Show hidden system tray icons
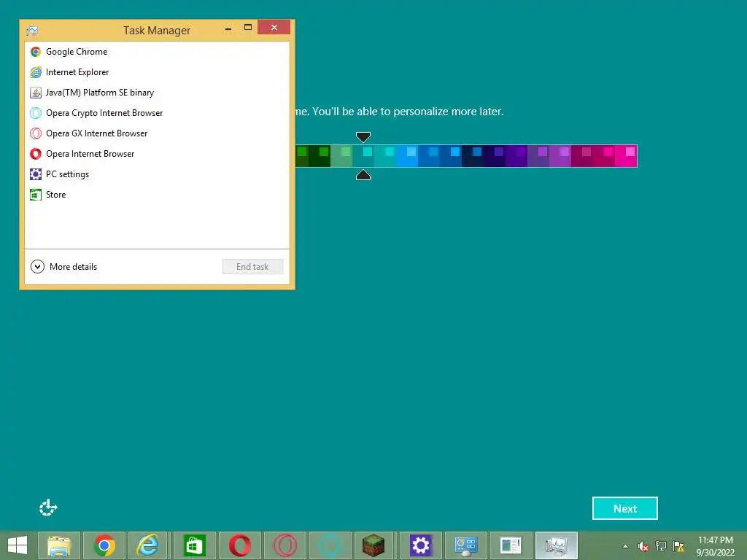This screenshot has width=747, height=560. pos(625,546)
